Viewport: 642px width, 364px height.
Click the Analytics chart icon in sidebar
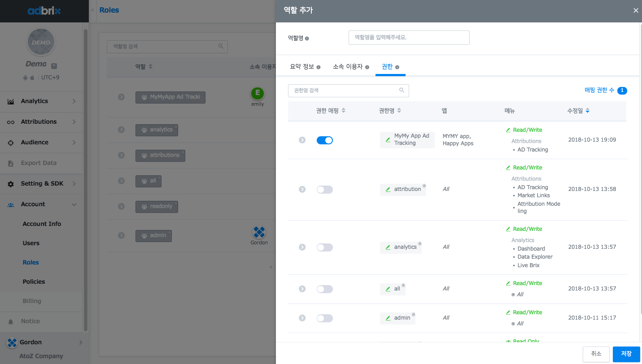[x=11, y=102]
